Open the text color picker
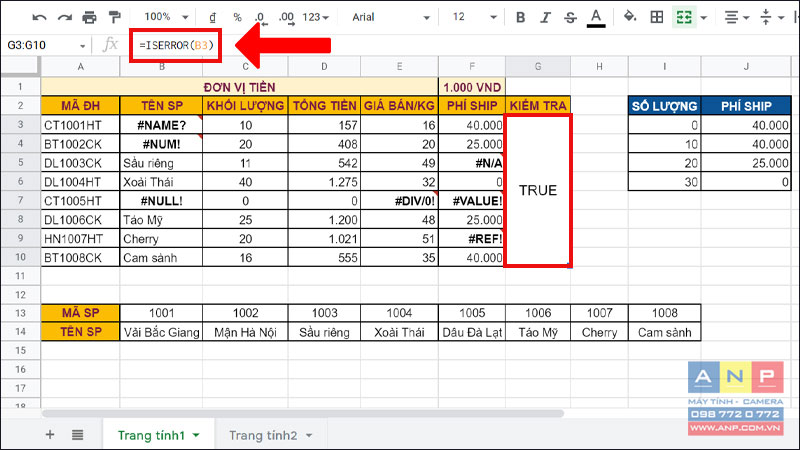The width and height of the screenshot is (800, 450). [x=595, y=18]
